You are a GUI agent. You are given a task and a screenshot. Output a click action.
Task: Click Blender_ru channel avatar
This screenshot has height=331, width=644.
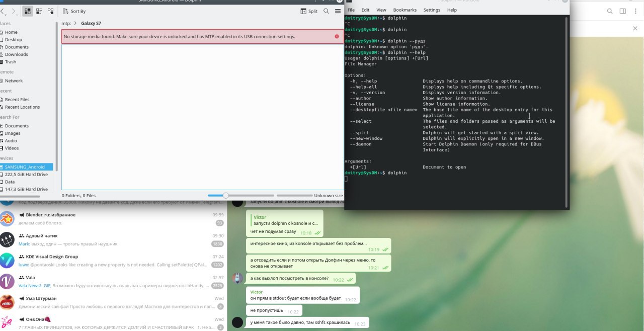(x=7, y=219)
